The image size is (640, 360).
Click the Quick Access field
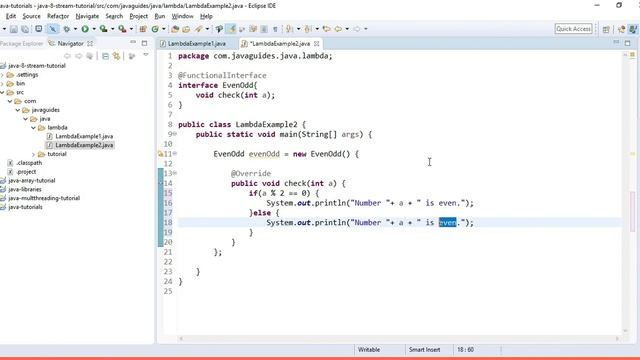(x=573, y=29)
